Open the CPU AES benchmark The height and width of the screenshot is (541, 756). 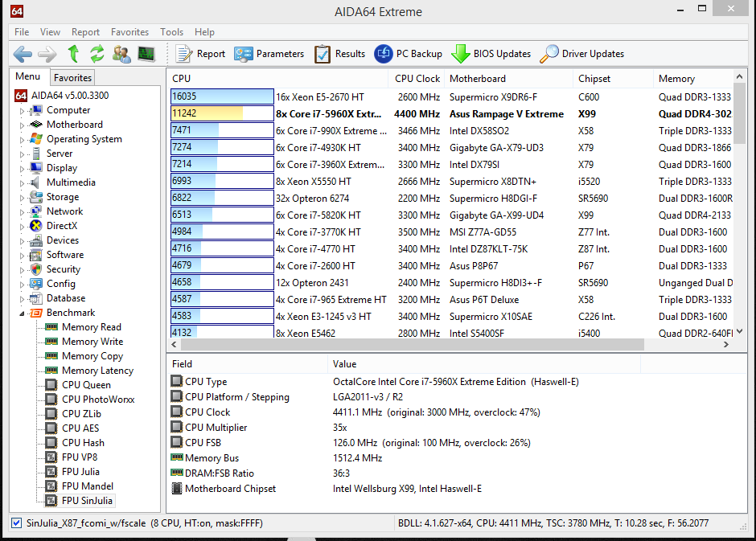click(80, 428)
